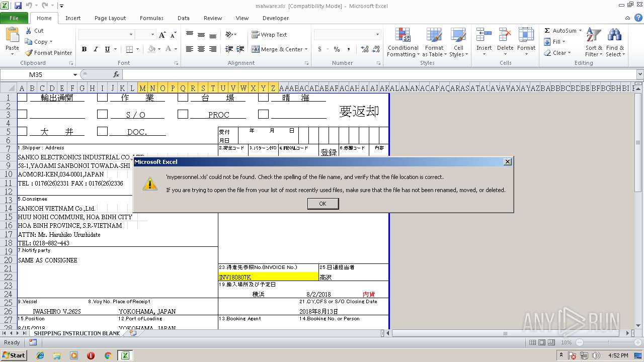This screenshot has width=644, height=362.
Task: Tick the 大井 checkbox
Action: (x=22, y=131)
